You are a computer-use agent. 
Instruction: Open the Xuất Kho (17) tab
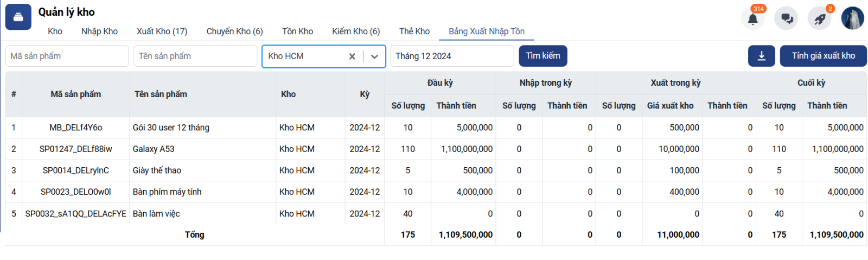[162, 31]
